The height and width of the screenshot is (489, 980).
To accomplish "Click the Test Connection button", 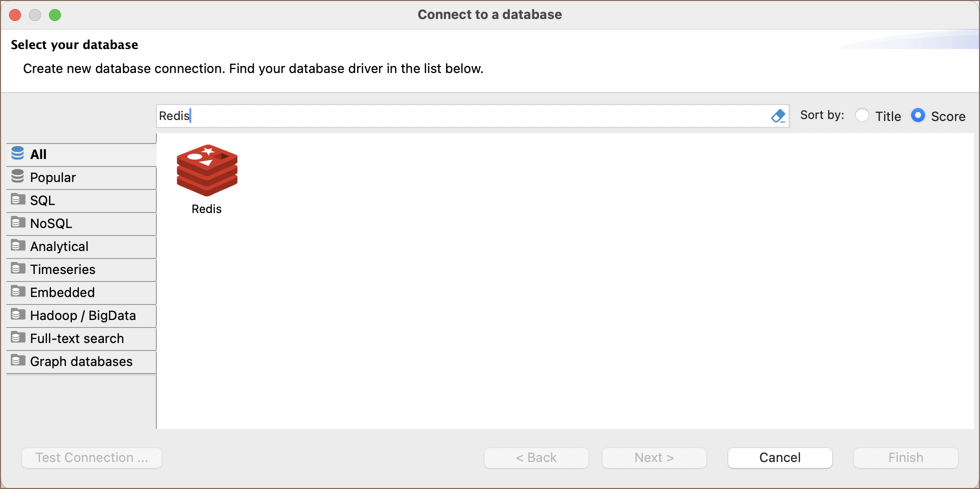I will (x=92, y=457).
